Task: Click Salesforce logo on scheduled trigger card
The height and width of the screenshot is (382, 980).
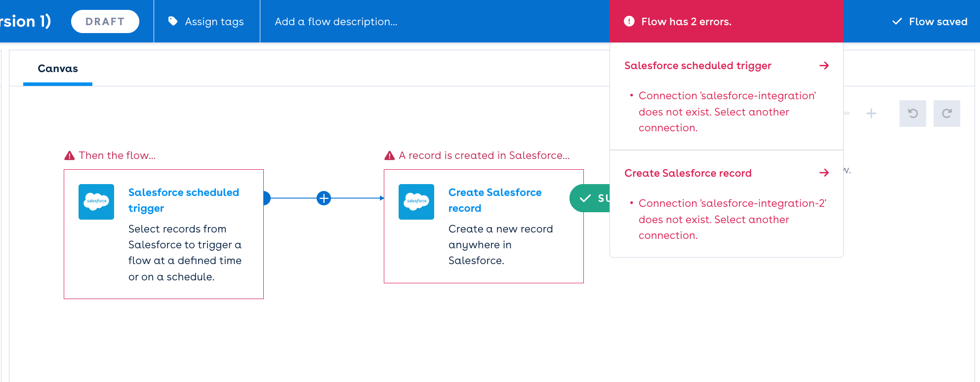Action: 96,202
